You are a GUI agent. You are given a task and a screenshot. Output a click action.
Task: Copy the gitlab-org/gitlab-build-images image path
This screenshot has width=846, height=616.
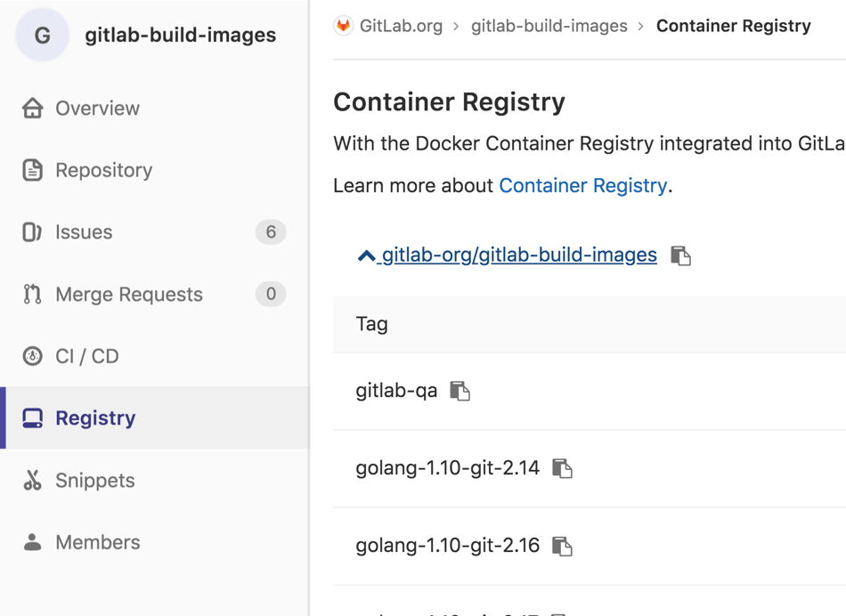(679, 254)
